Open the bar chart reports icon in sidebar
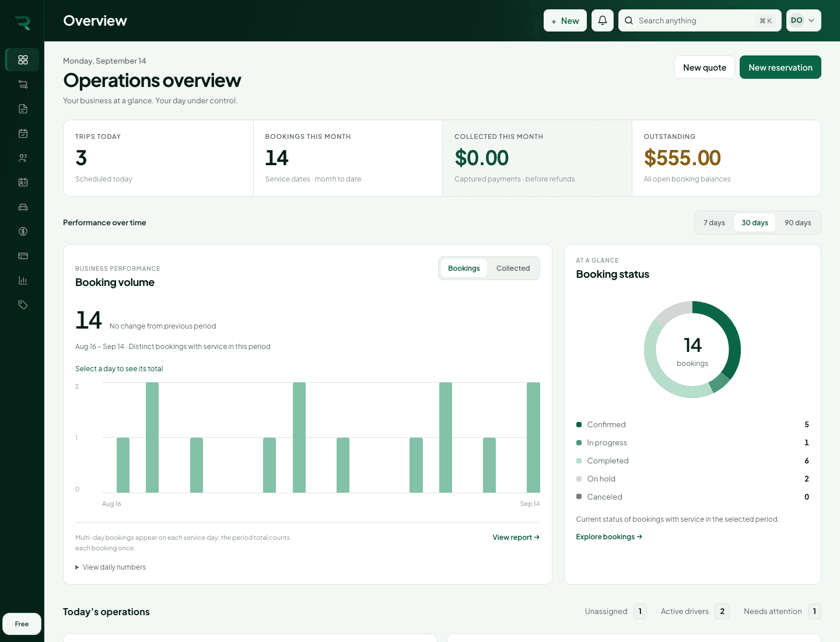This screenshot has height=642, width=840. pos(23,280)
